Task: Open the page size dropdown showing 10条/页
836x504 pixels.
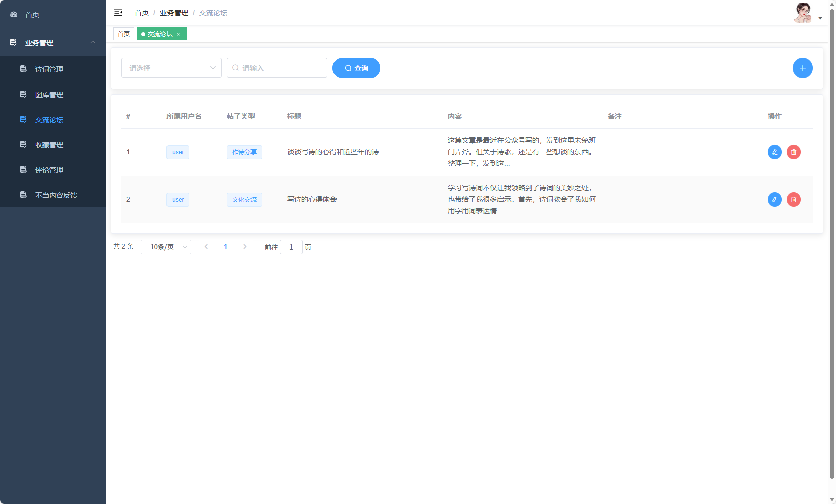Action: 166,247
